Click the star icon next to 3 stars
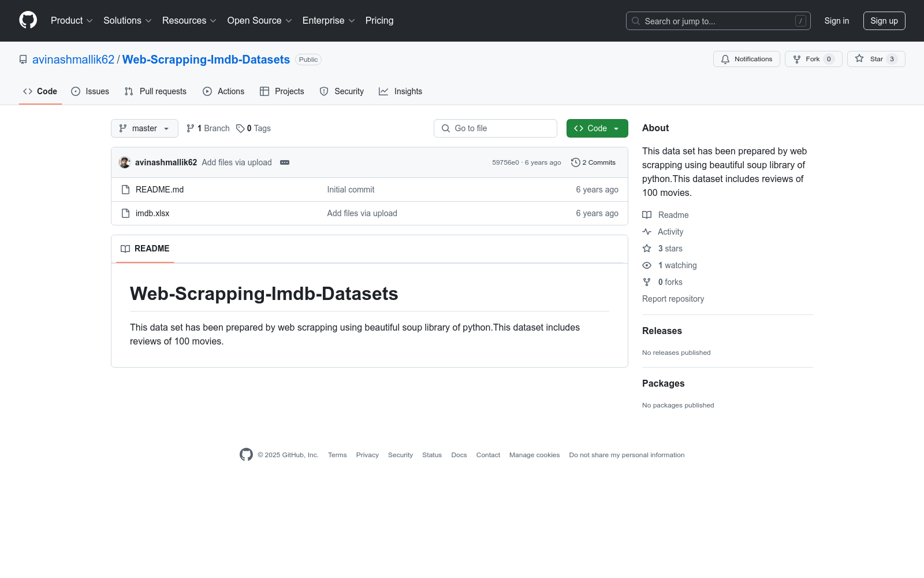 pos(647,249)
